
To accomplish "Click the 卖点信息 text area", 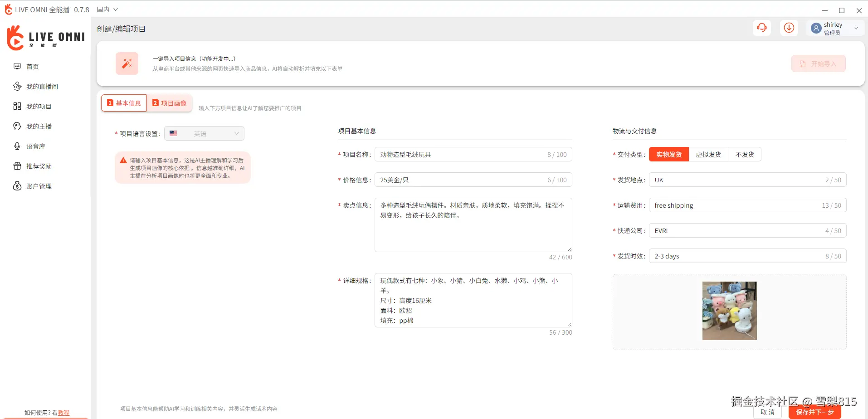I will pos(473,225).
